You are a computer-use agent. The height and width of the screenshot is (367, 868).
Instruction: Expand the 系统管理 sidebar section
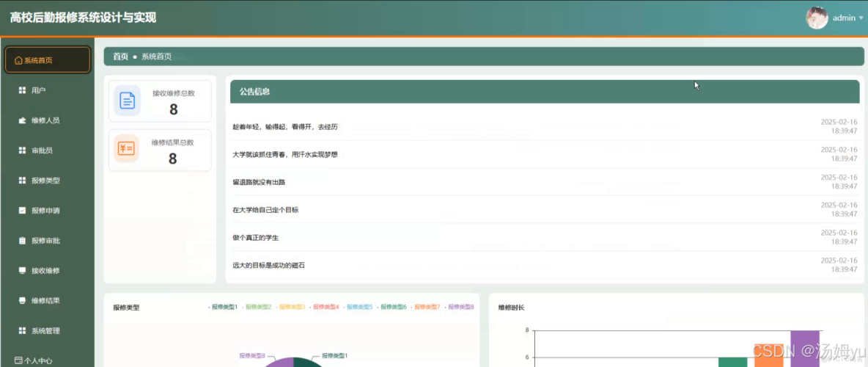point(47,331)
